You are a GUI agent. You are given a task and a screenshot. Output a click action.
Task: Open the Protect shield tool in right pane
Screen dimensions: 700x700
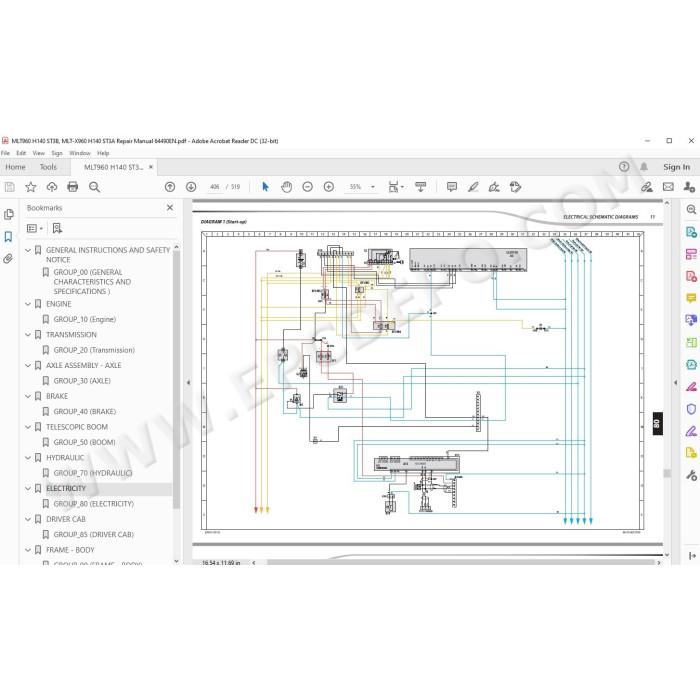tap(691, 409)
